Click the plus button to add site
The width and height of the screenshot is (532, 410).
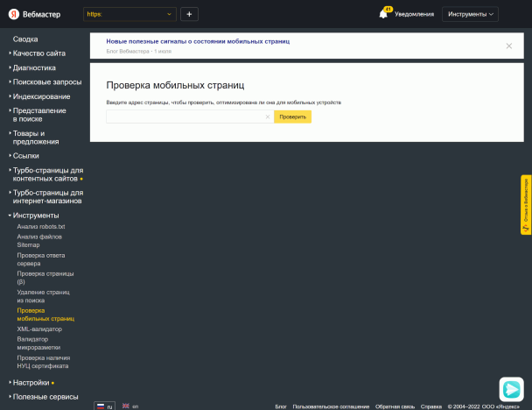[191, 14]
